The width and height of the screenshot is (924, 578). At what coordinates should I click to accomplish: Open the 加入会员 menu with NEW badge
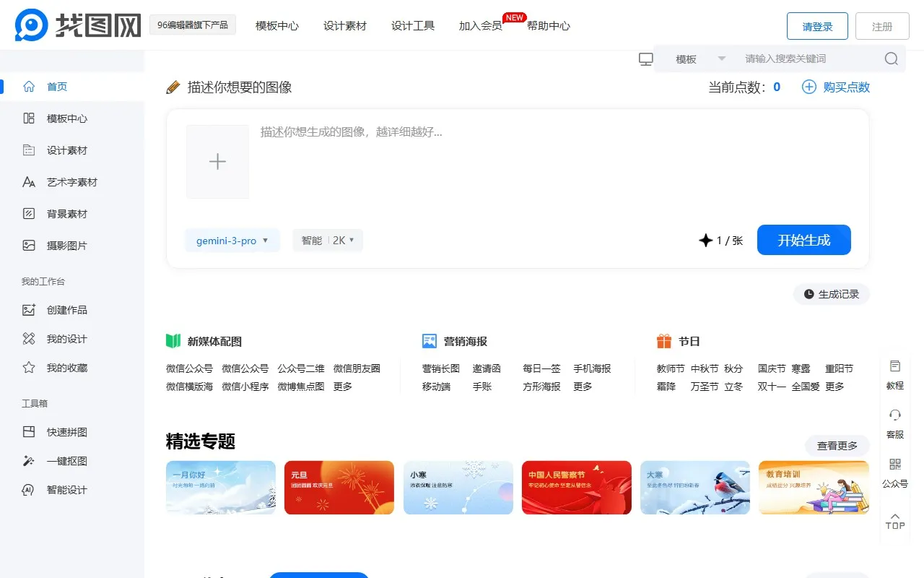(x=480, y=25)
